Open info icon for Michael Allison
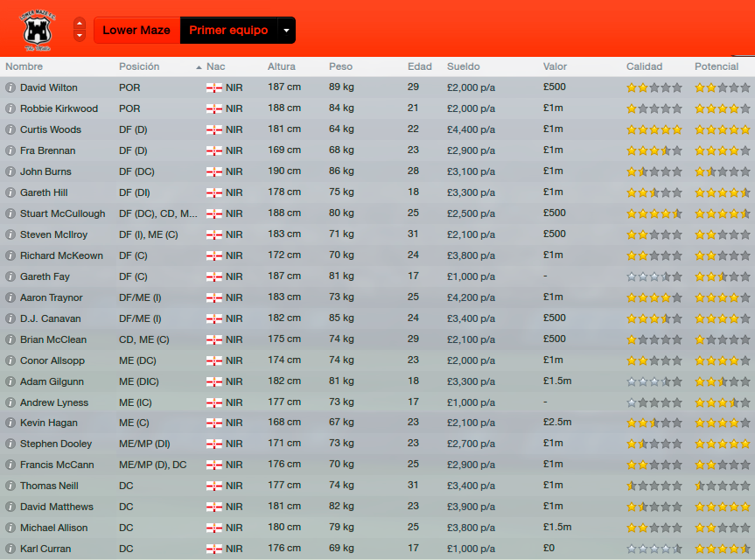This screenshot has height=560, width=755. 10,528
